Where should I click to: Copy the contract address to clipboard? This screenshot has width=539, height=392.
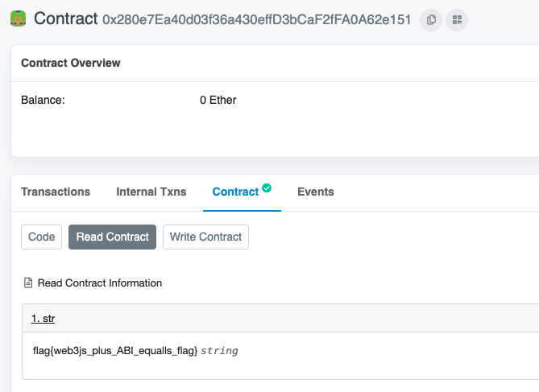pos(431,19)
